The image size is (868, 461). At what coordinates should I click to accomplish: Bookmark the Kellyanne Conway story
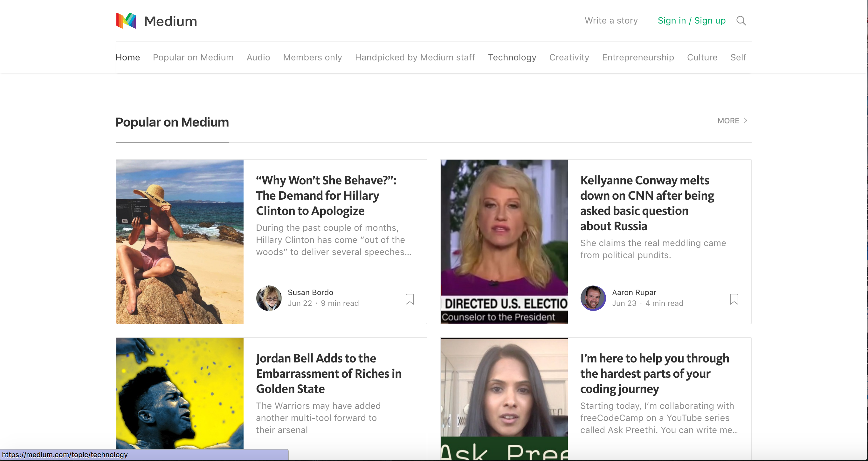(x=734, y=299)
